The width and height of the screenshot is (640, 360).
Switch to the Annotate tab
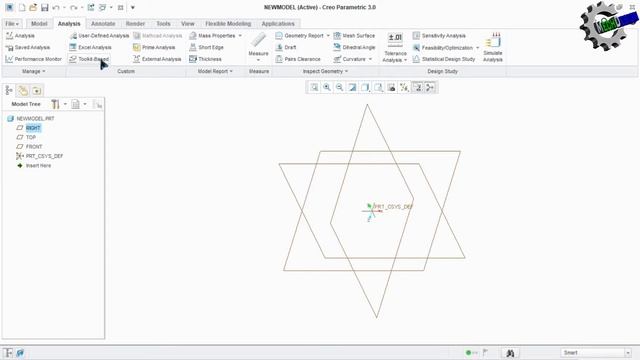pyautogui.click(x=103, y=24)
